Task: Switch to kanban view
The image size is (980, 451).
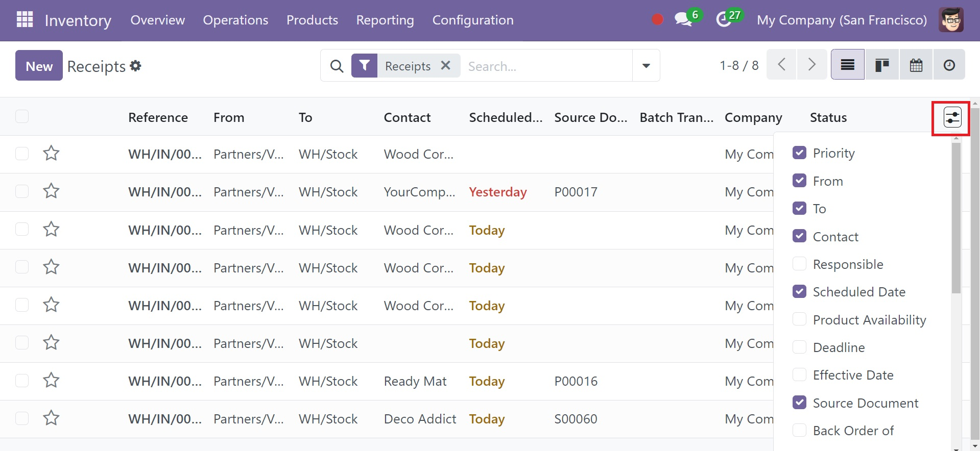Action: click(882, 65)
